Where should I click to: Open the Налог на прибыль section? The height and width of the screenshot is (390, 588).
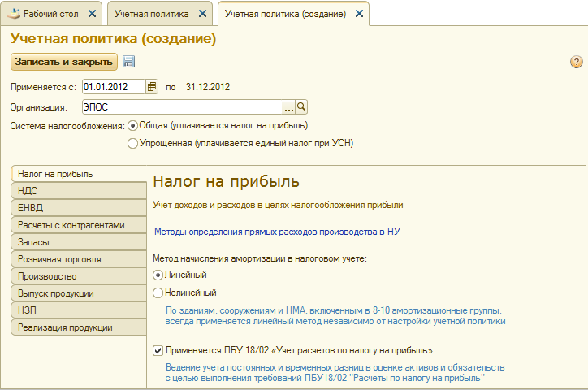tap(79, 174)
